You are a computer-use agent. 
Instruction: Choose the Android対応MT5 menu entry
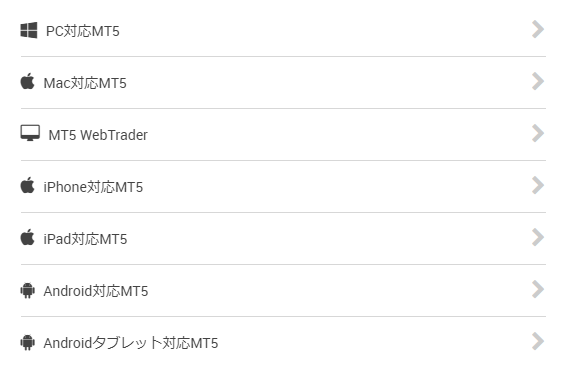coord(96,291)
